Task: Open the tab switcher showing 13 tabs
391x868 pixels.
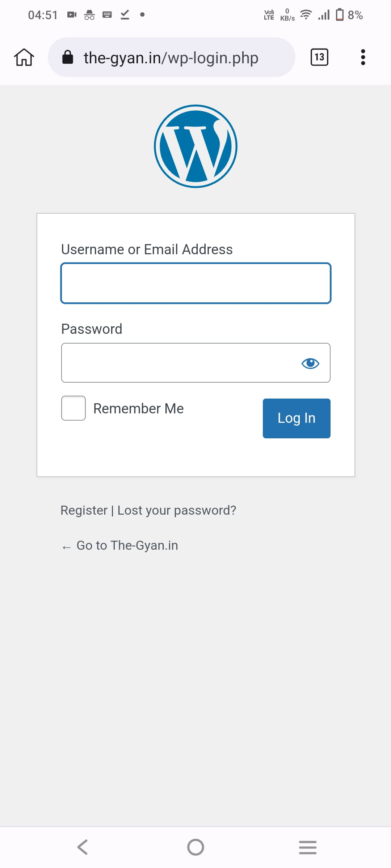Action: pos(319,57)
